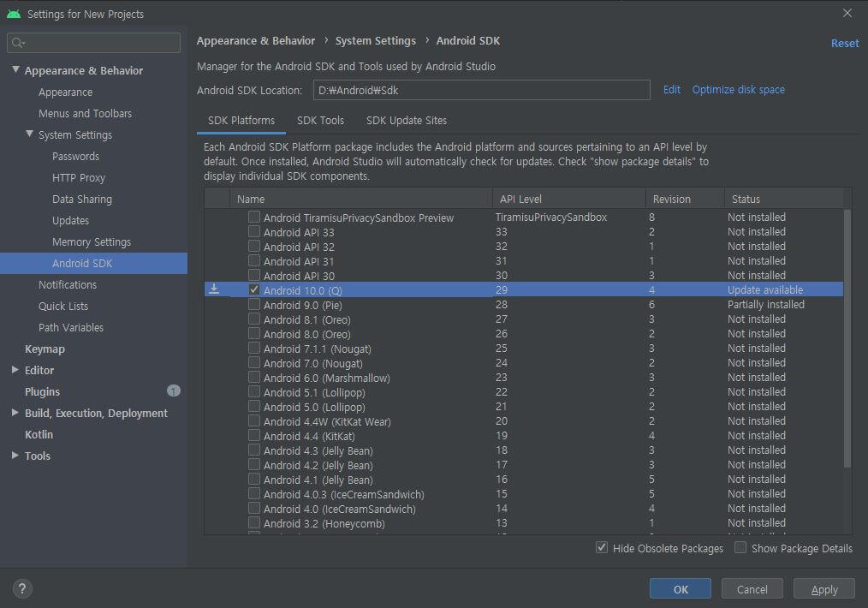The width and height of the screenshot is (868, 608).
Task: Sort by Status column header
Action: click(784, 199)
